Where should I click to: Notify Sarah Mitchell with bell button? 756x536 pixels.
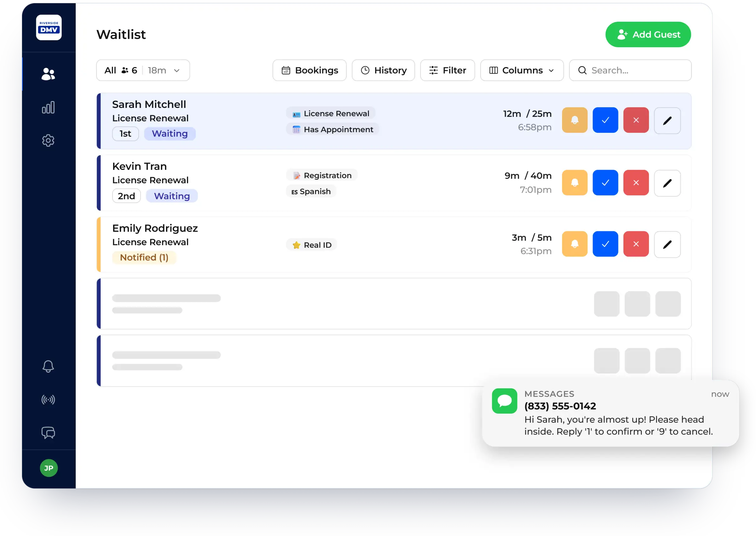click(x=575, y=120)
